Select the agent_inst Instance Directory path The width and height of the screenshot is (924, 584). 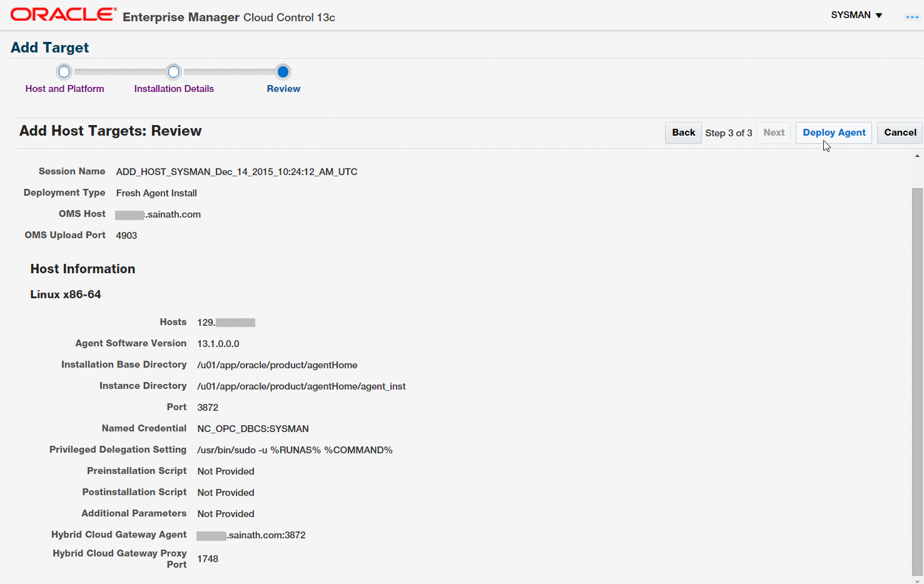click(x=302, y=386)
